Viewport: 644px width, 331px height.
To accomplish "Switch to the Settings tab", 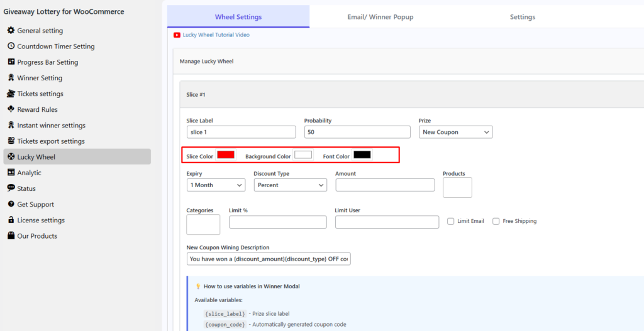I will pos(522,17).
